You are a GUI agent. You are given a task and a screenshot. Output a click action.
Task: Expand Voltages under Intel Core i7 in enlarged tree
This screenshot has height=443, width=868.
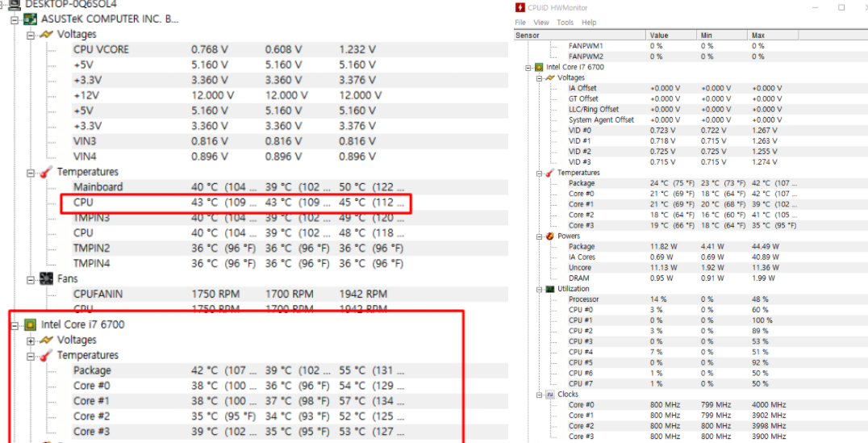[31, 341]
